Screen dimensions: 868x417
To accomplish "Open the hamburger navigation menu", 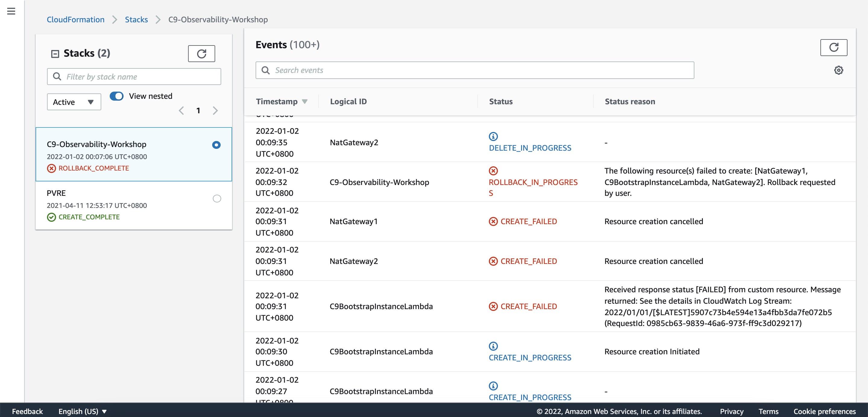I will [11, 11].
